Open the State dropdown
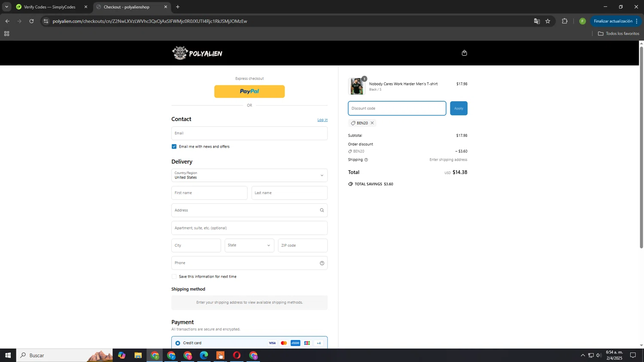The image size is (644, 362). pyautogui.click(x=249, y=245)
